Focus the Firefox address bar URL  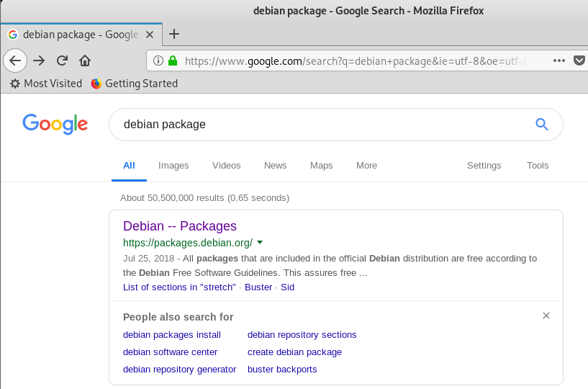356,61
